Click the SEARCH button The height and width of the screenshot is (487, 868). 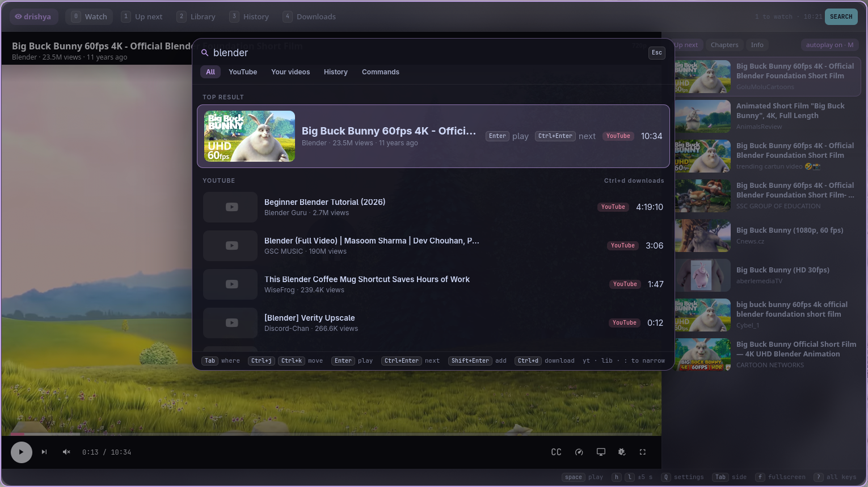click(841, 17)
